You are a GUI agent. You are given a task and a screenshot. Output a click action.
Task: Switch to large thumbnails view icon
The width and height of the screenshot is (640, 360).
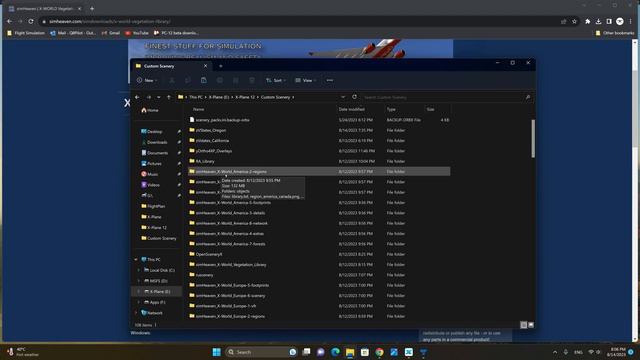click(531, 325)
